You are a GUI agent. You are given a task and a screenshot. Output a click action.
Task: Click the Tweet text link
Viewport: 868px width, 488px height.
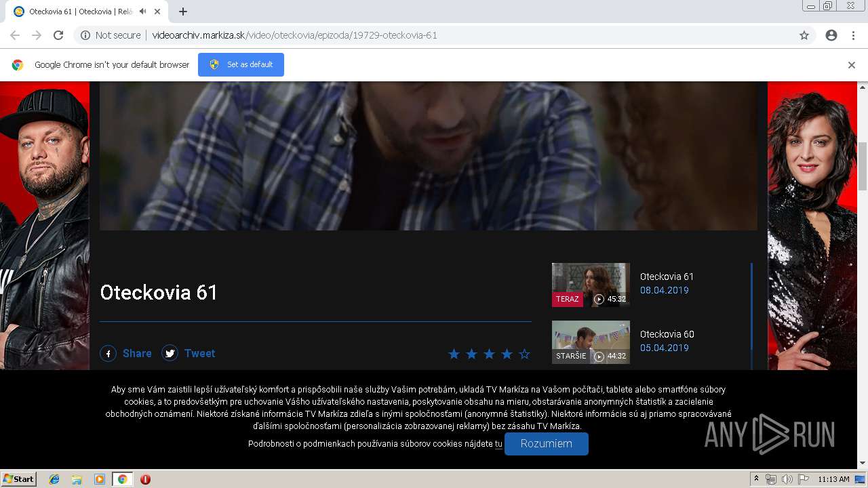tap(199, 353)
